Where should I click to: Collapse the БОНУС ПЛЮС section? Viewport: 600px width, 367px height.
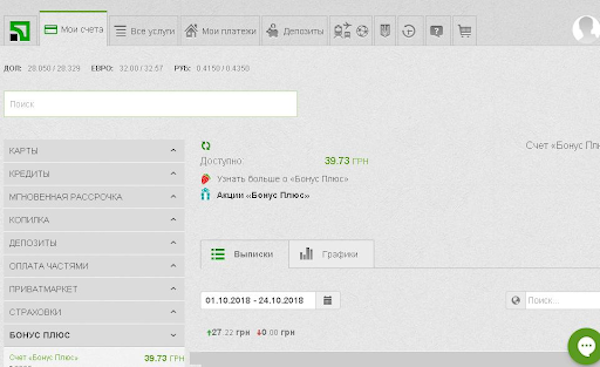click(x=94, y=335)
